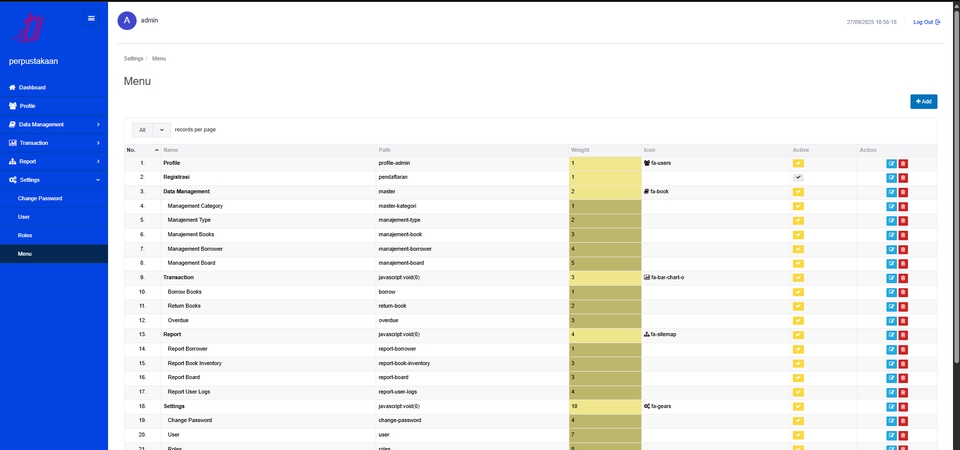Click the hamburger sidebar toggle icon
Viewport: 960px width, 450px height.
click(91, 18)
